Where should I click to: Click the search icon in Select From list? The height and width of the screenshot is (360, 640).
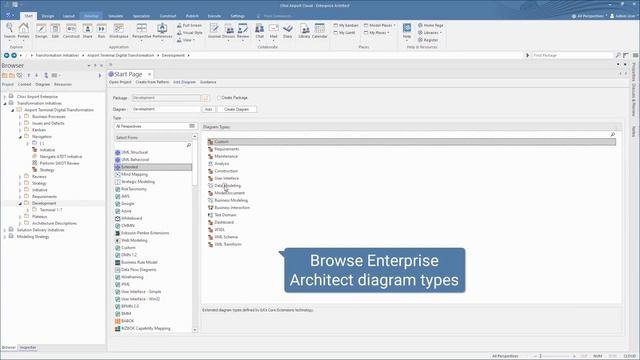(x=189, y=145)
